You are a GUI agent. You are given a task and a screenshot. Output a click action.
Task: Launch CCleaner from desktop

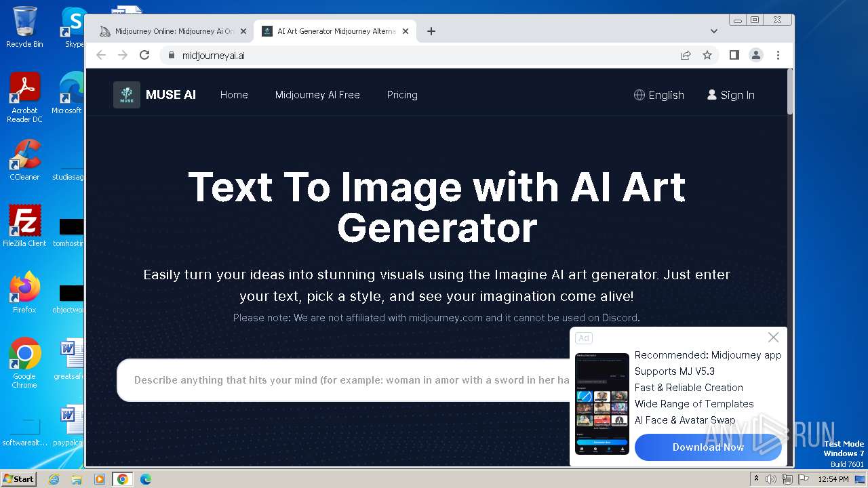coord(24,160)
